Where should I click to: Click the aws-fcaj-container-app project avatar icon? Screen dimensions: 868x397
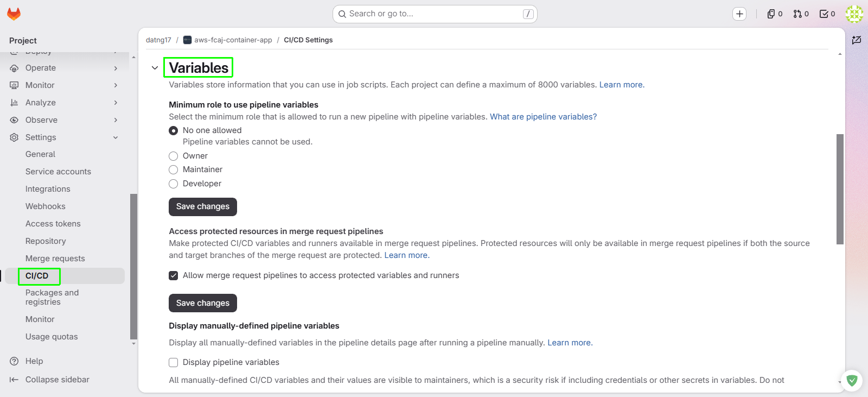187,40
